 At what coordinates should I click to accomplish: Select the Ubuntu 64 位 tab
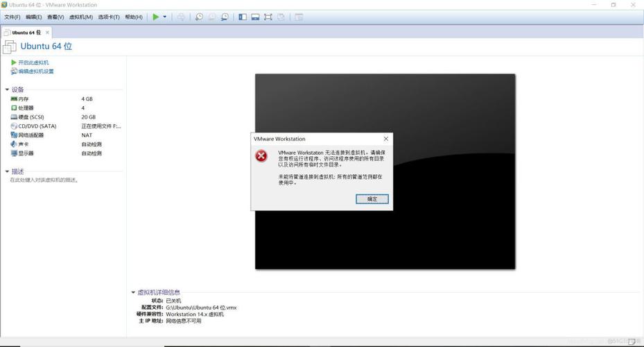coord(26,32)
